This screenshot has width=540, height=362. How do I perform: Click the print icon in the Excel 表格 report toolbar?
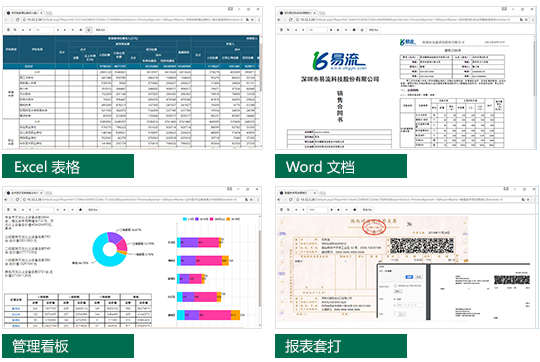click(8, 30)
